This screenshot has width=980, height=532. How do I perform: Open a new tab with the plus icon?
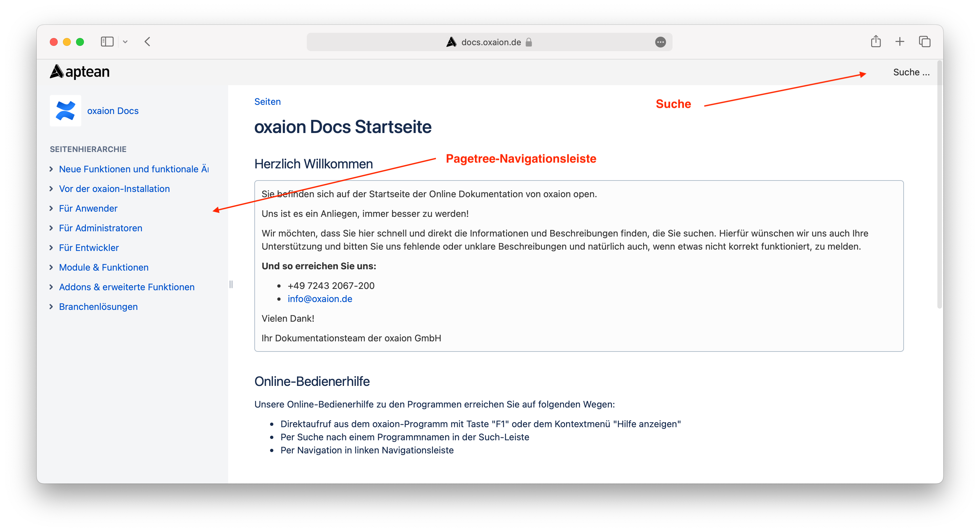[x=900, y=42]
